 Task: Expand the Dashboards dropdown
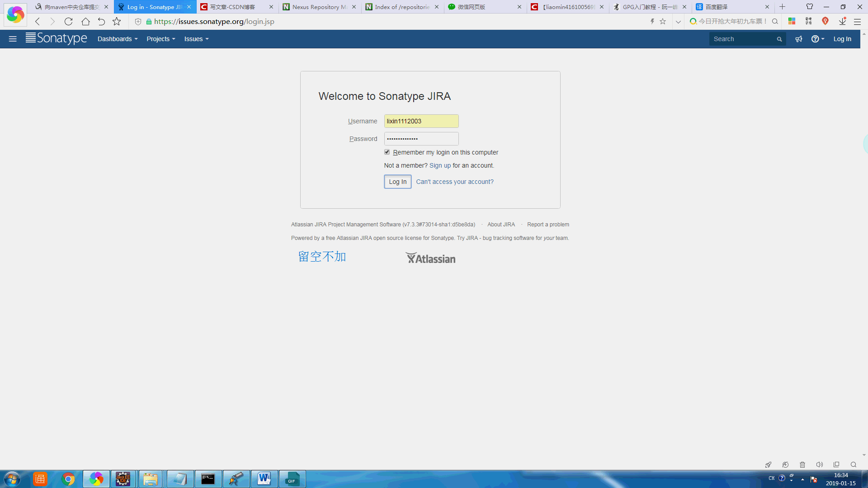pos(118,39)
